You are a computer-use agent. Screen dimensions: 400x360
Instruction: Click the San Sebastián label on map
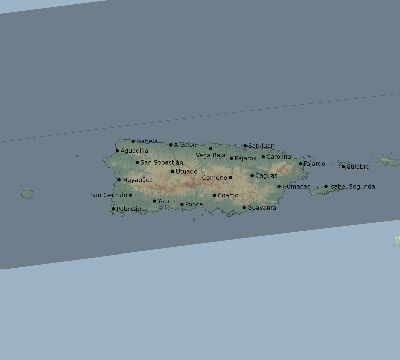(162, 163)
